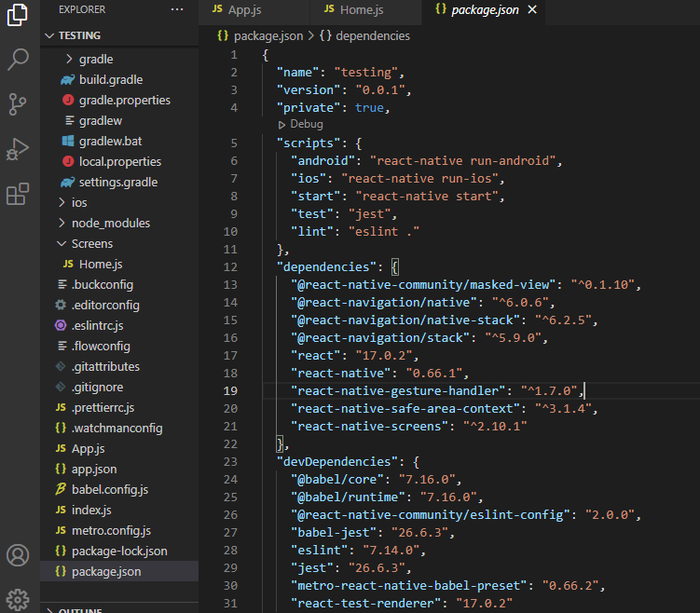Click the braces icon beside package-lock.json
Screen dimensions: 700x613
click(x=61, y=551)
